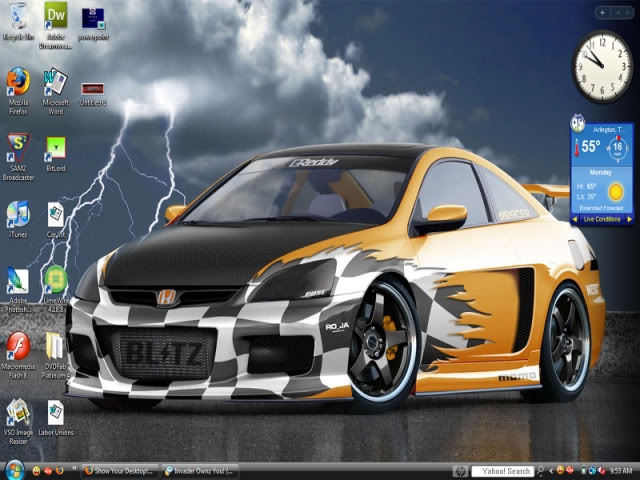Click the Firefox icon in Quick Launch

[60, 471]
